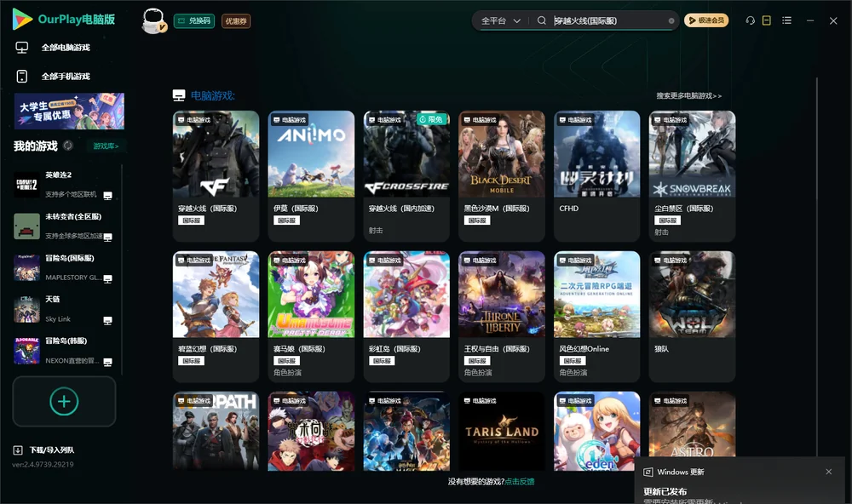The image size is (852, 504).
Task: Click the 点击反馈 feedback link
Action: click(520, 482)
